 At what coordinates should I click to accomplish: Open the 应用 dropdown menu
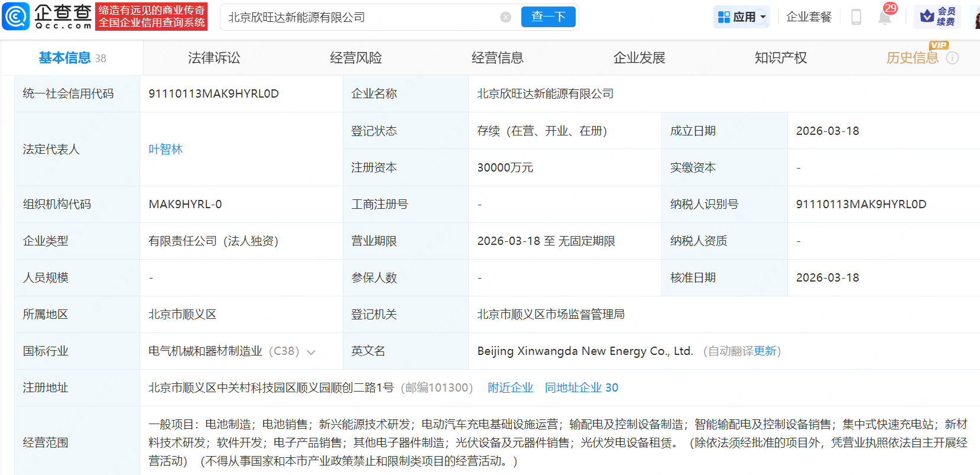[x=742, y=17]
